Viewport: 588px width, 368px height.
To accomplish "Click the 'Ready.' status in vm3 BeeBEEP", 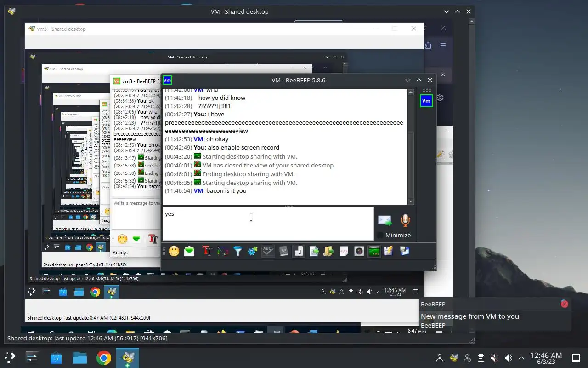I will (x=120, y=253).
